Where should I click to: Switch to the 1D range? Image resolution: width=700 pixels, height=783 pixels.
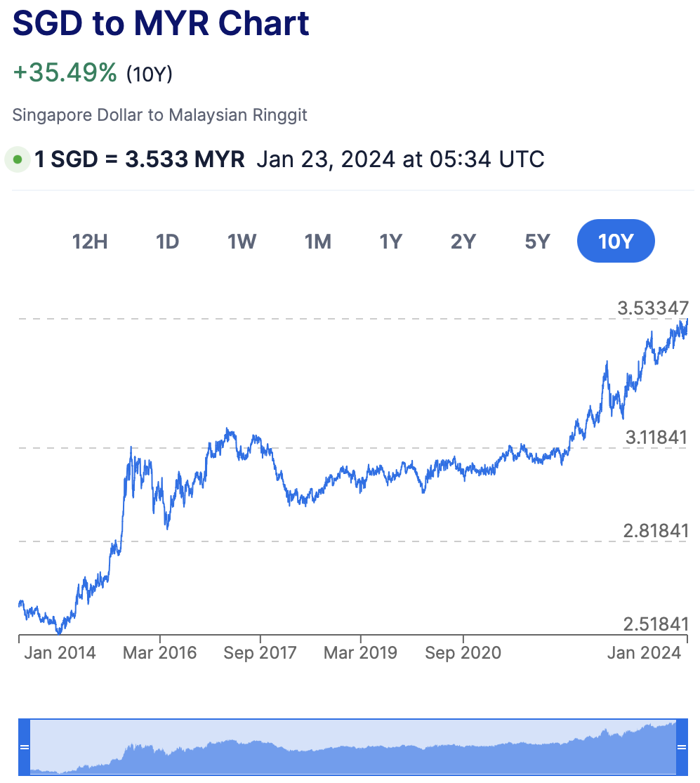coord(168,242)
